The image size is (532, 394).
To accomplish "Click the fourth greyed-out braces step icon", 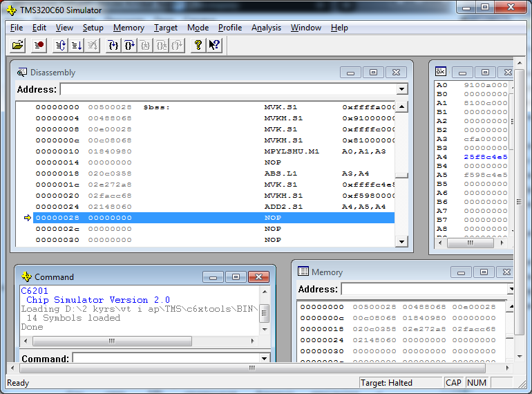I will click(161, 45).
